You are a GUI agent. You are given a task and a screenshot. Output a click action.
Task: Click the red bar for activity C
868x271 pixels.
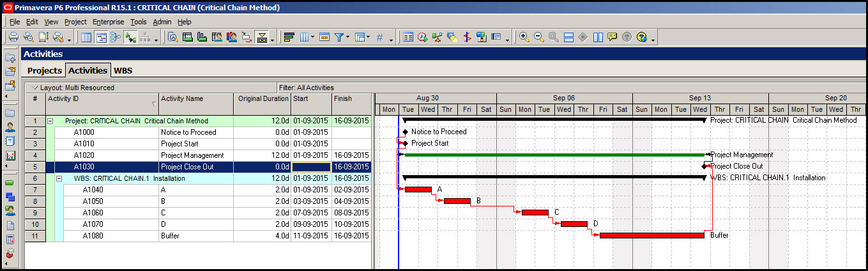pos(535,212)
